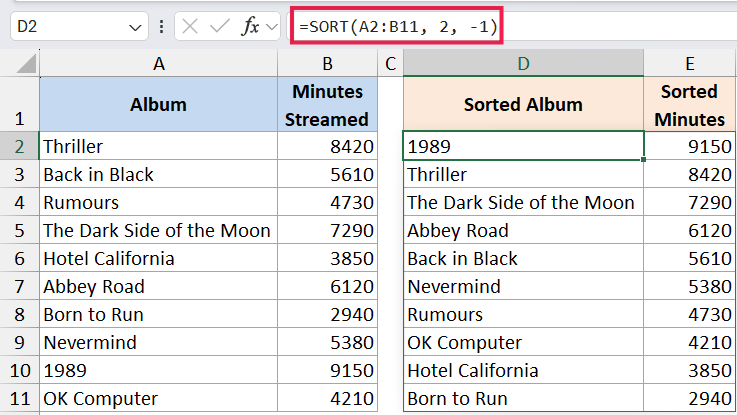Select row 2 header
The image size is (737, 415).
pos(19,146)
